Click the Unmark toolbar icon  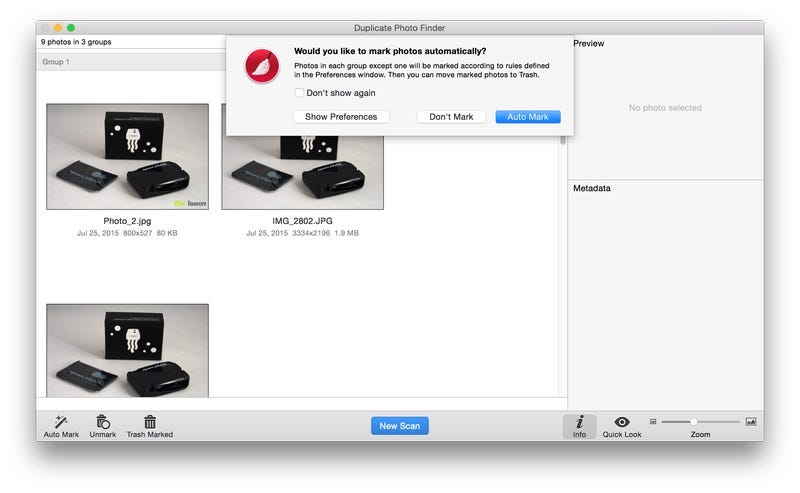[x=103, y=422]
